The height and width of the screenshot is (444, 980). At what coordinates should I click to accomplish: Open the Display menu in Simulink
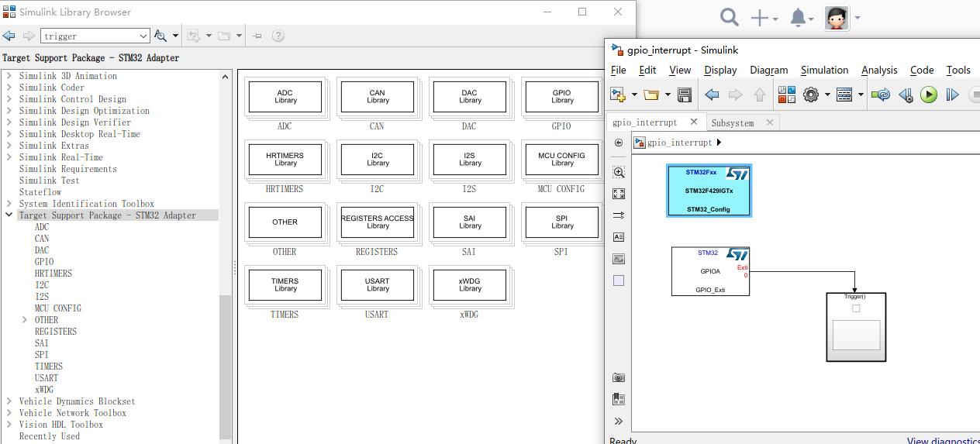click(x=720, y=70)
